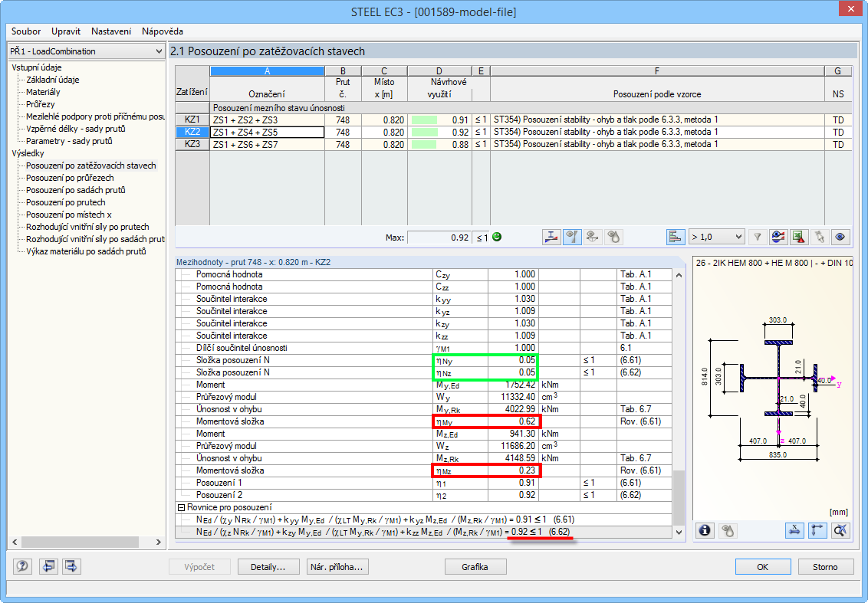
Task: Click the equation (6.61) row
Action: (423, 519)
